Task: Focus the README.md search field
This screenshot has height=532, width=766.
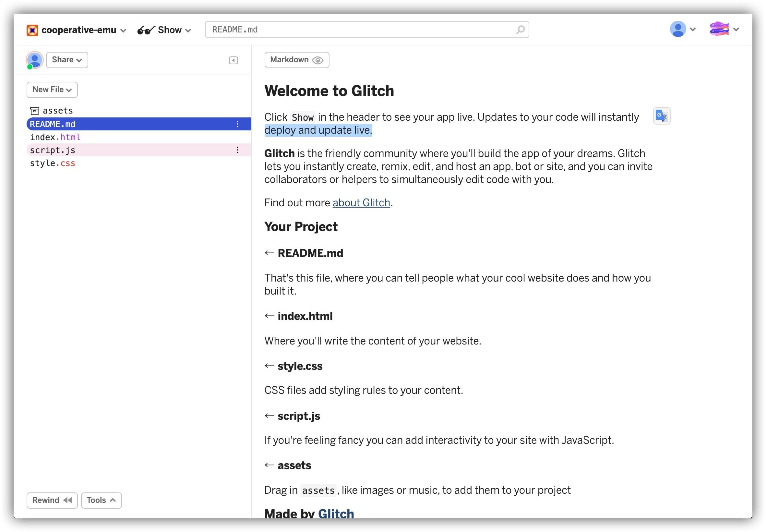Action: (366, 30)
